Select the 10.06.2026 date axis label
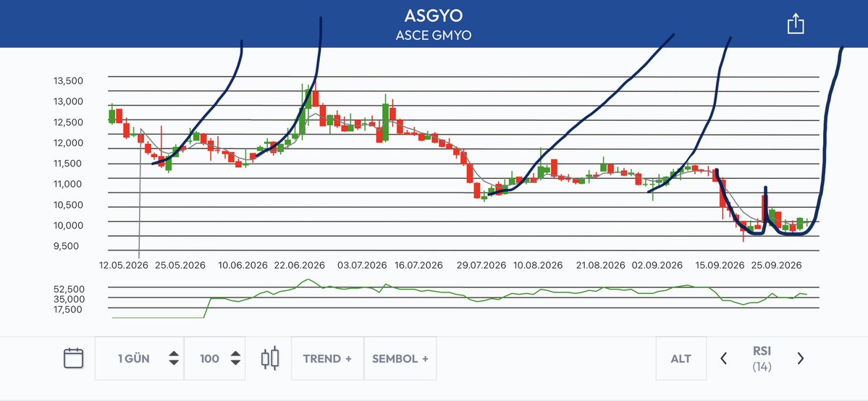The height and width of the screenshot is (401, 868). [x=243, y=266]
